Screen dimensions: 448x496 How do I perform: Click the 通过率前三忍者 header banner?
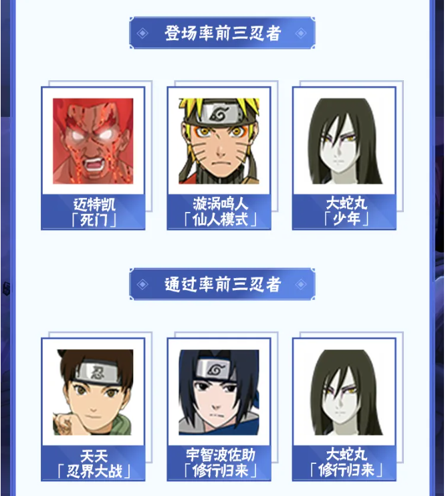pyautogui.click(x=222, y=284)
